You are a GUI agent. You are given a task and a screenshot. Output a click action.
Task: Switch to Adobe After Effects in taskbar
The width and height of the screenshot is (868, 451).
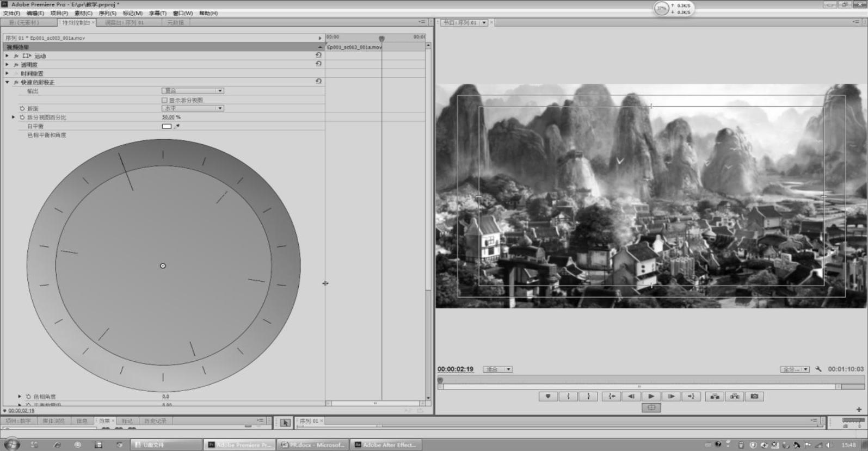[x=385, y=445]
